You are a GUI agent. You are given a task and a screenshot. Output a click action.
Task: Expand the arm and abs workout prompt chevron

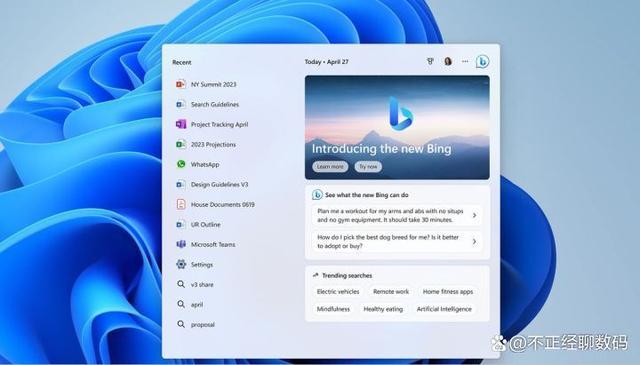[x=474, y=215]
